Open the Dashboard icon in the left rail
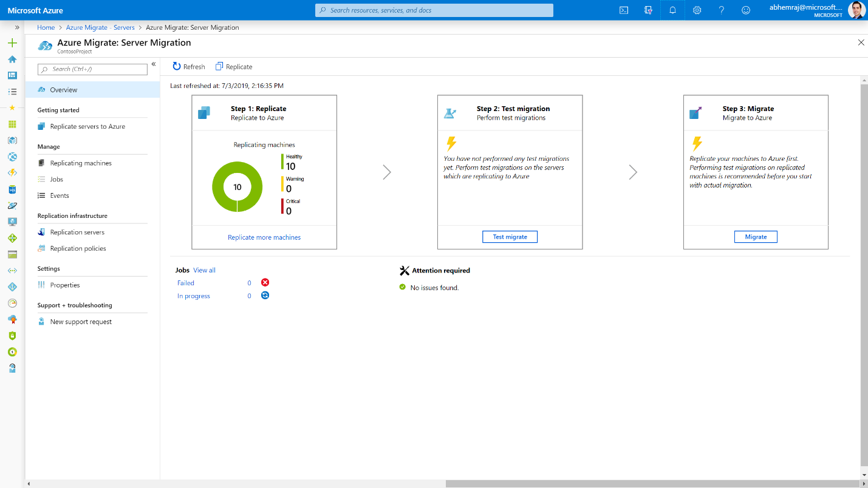 [12, 75]
